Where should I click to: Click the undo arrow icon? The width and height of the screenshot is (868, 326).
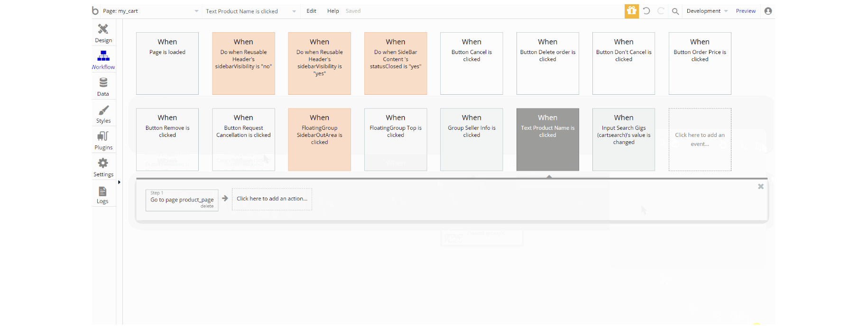tap(646, 11)
